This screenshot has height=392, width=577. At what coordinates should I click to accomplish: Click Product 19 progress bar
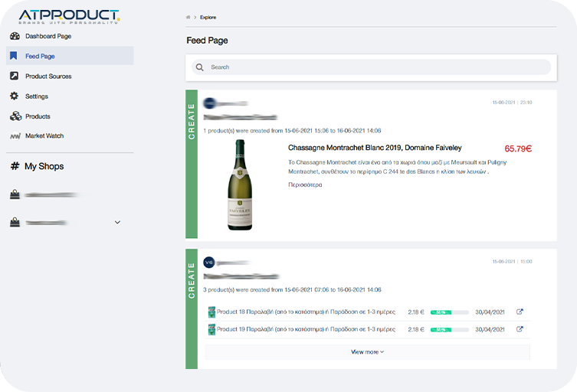[x=449, y=329]
